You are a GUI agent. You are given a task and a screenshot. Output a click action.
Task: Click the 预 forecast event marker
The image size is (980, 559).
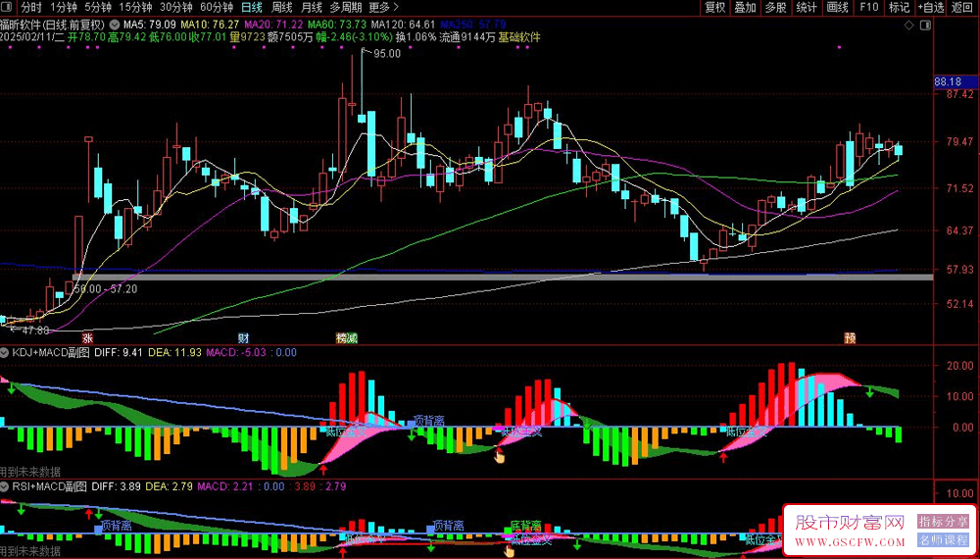850,337
